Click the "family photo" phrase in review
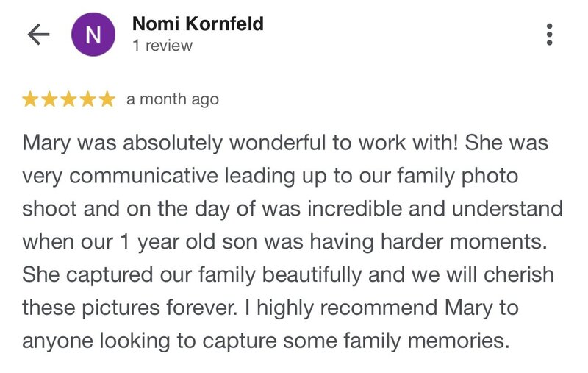 pos(457,177)
